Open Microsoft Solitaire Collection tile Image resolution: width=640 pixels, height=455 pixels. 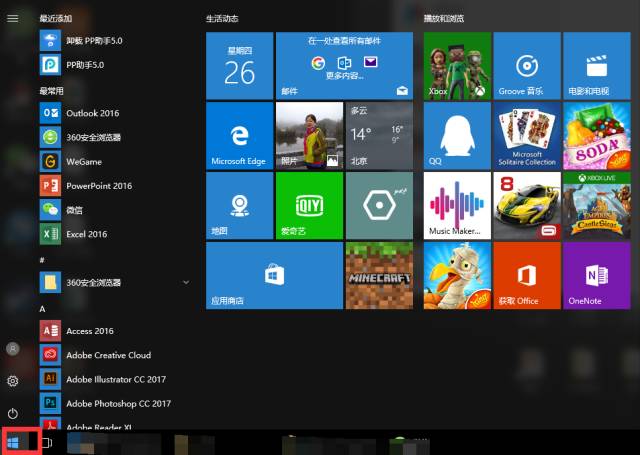(x=527, y=136)
